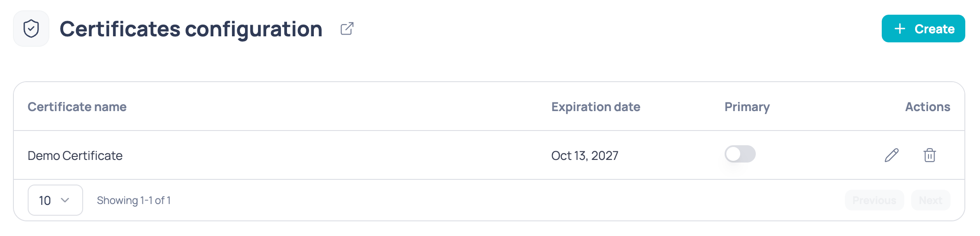Click the Oct 13, 2027 expiration cell
Viewport: 980px width, 236px height.
click(585, 156)
